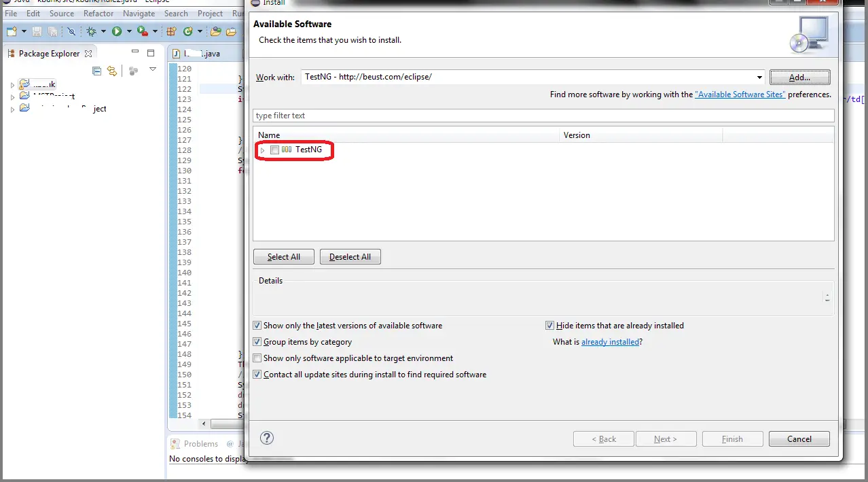Image resolution: width=868 pixels, height=482 pixels.
Task: Toggle Link with Editor in Package Explorer
Action: (x=112, y=71)
